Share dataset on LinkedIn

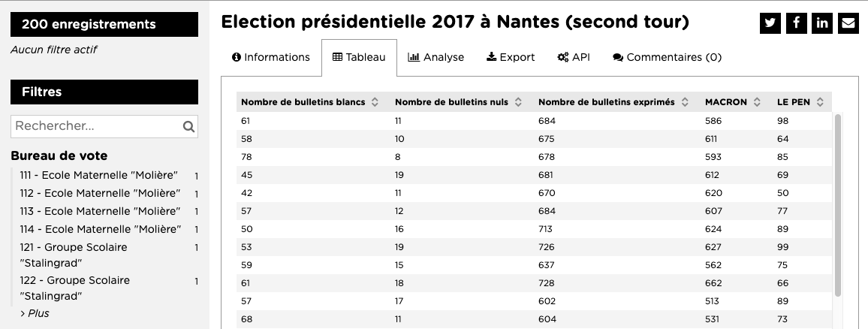pyautogui.click(x=822, y=23)
